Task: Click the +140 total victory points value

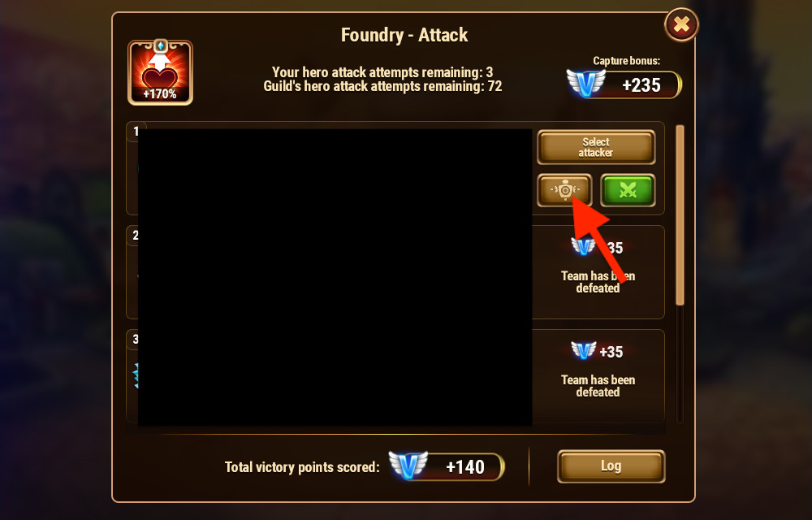Action: tap(465, 467)
